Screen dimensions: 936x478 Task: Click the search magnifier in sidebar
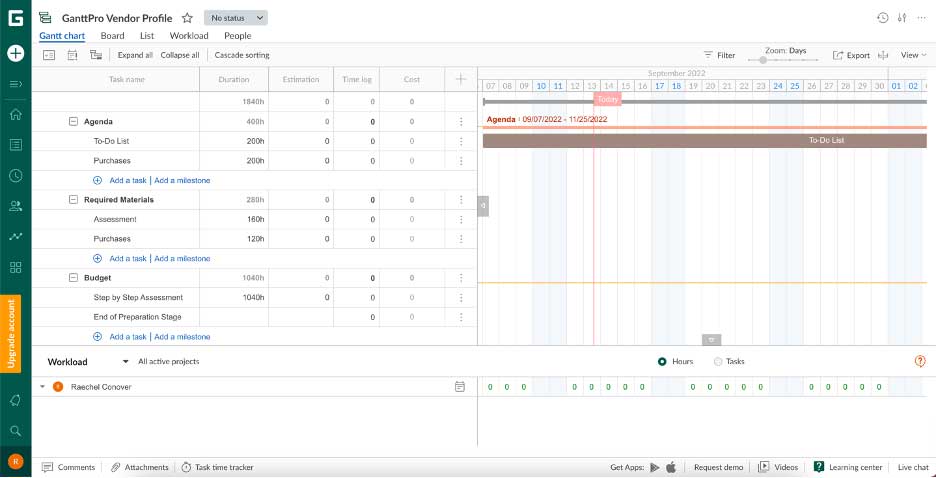pos(16,430)
